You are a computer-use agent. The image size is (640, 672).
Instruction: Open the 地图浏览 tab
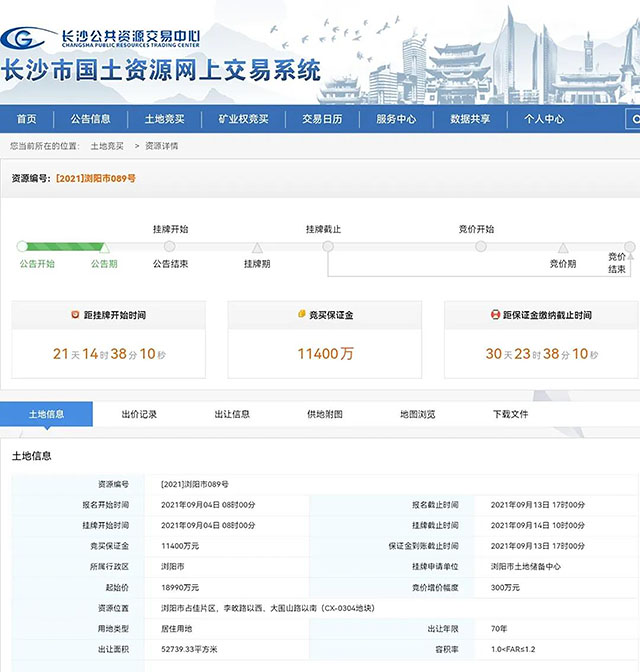(417, 414)
